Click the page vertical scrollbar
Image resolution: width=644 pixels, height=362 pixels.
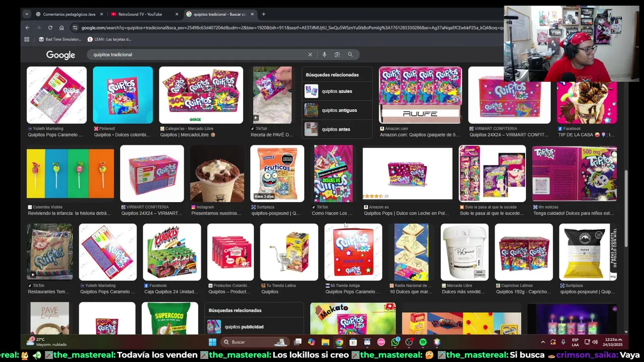pyautogui.click(x=626, y=209)
